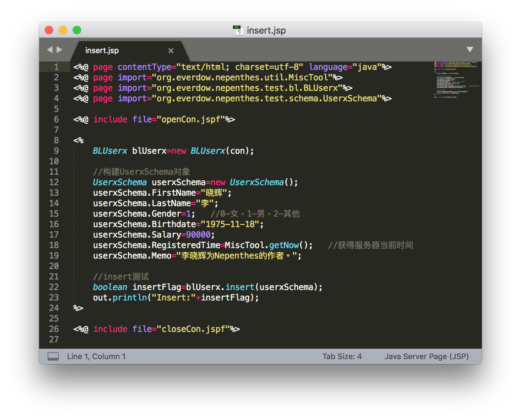The height and width of the screenshot is (420, 521).
Task: Click the getNow method call
Action: pyautogui.click(x=284, y=245)
